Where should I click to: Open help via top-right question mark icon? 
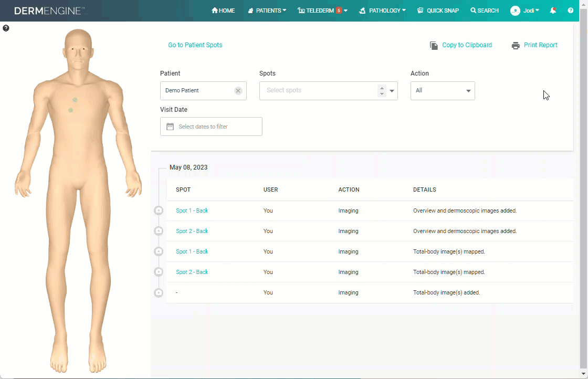571,10
